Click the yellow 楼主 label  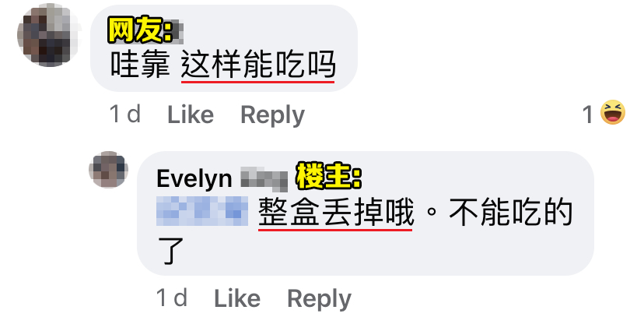(328, 178)
